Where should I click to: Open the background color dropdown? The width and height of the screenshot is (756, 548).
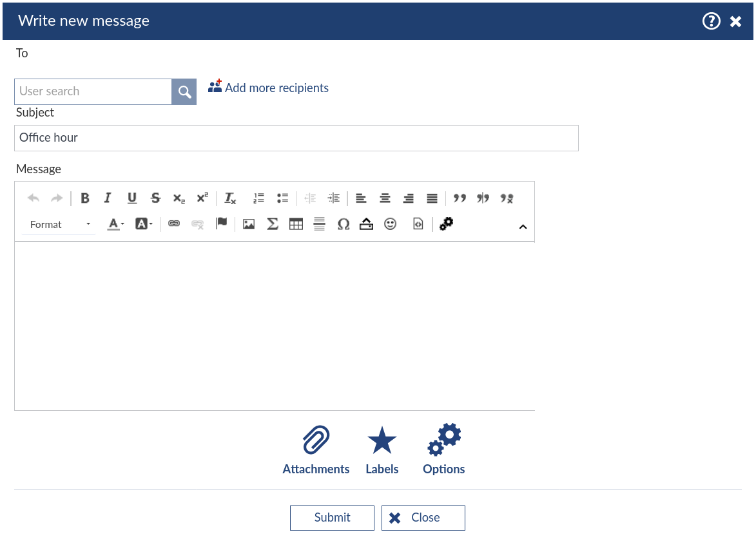(x=144, y=224)
